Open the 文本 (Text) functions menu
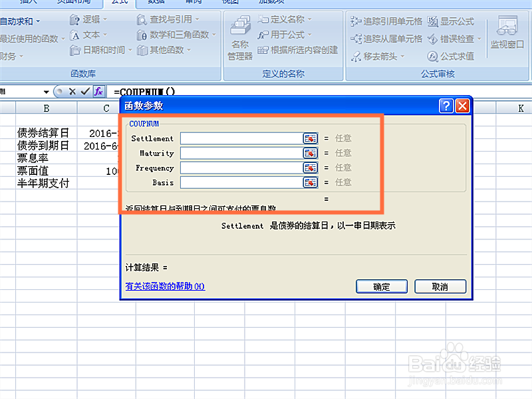 pos(88,35)
